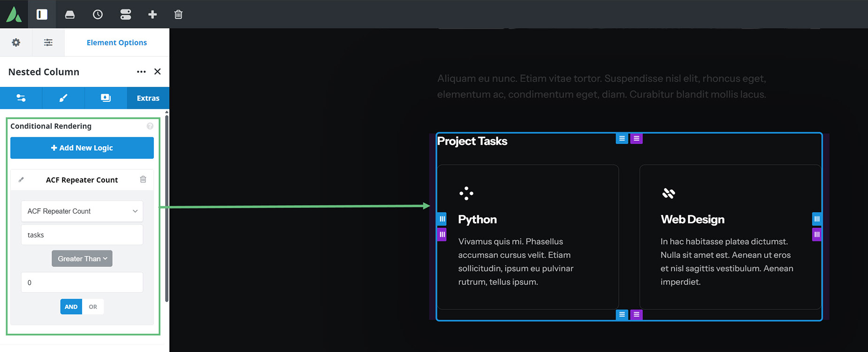Open the ACF Repeater Count condition dropdown
The image size is (868, 352).
click(x=82, y=211)
